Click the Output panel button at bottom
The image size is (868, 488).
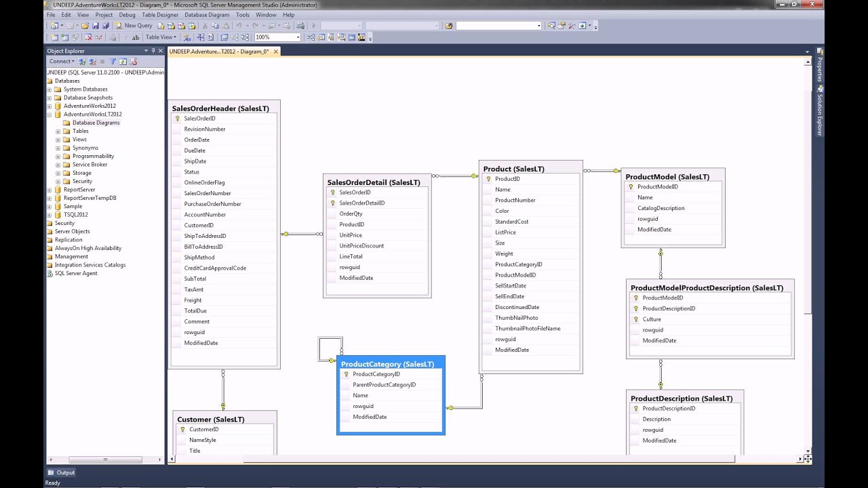point(61,472)
